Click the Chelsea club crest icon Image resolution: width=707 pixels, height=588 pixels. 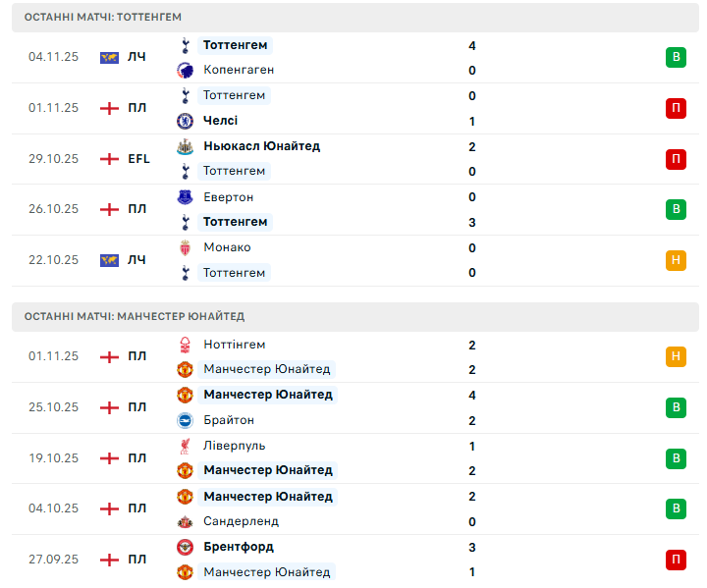click(185, 121)
